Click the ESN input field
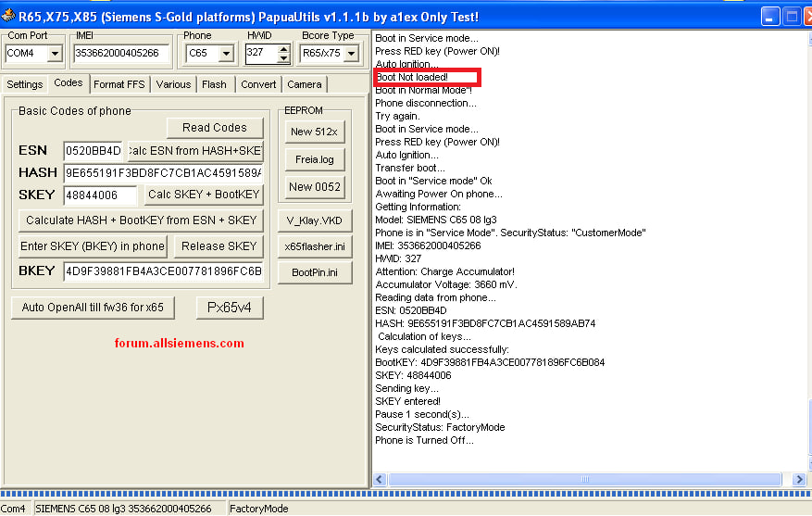Image resolution: width=812 pixels, height=516 pixels. coord(94,151)
